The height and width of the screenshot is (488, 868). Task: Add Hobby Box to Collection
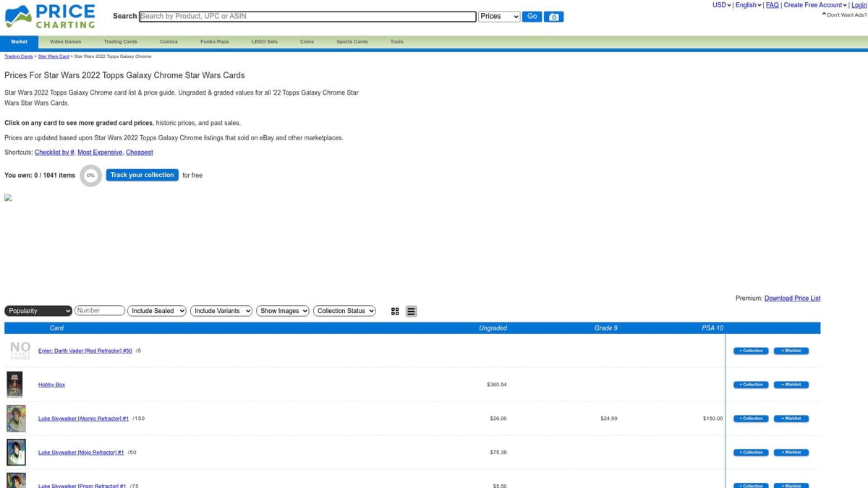(x=751, y=385)
